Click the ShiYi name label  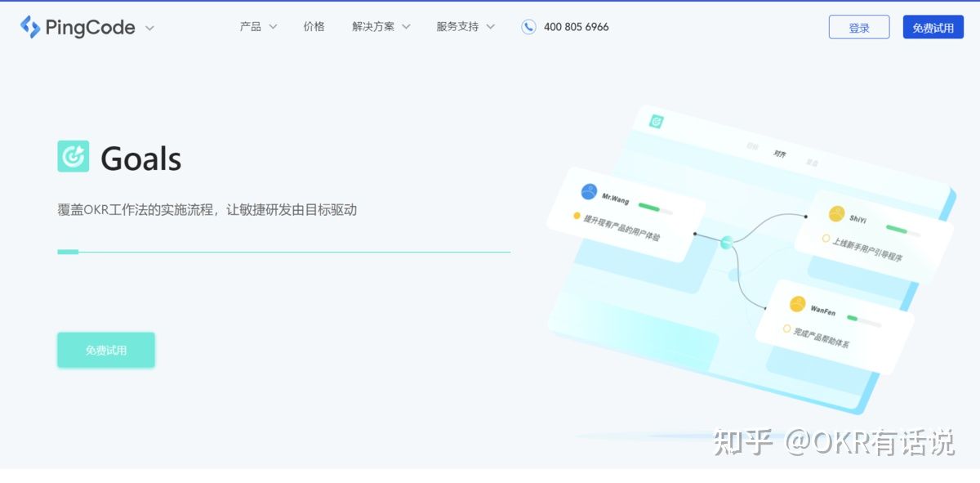point(857,219)
